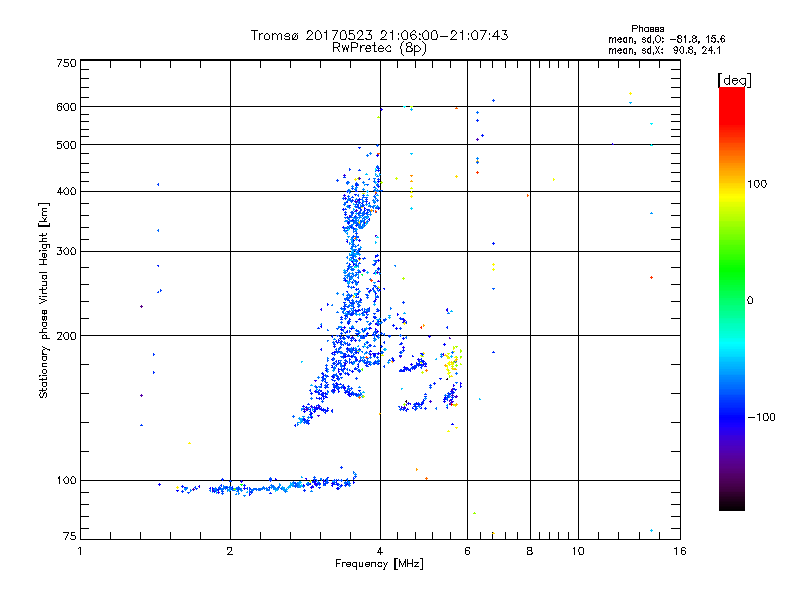The width and height of the screenshot is (800, 600).
Task: Click the 'Stationary phase Virtual Height [km]' axis label
Action: coord(43,300)
